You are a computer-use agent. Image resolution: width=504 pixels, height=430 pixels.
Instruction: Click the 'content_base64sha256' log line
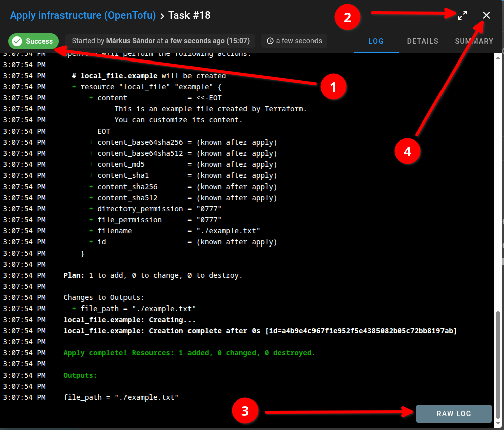183,142
